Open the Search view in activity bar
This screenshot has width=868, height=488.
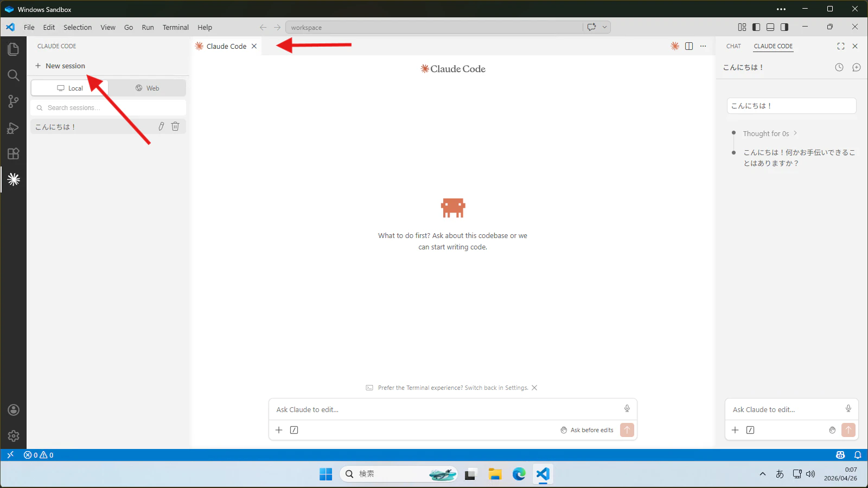click(13, 75)
